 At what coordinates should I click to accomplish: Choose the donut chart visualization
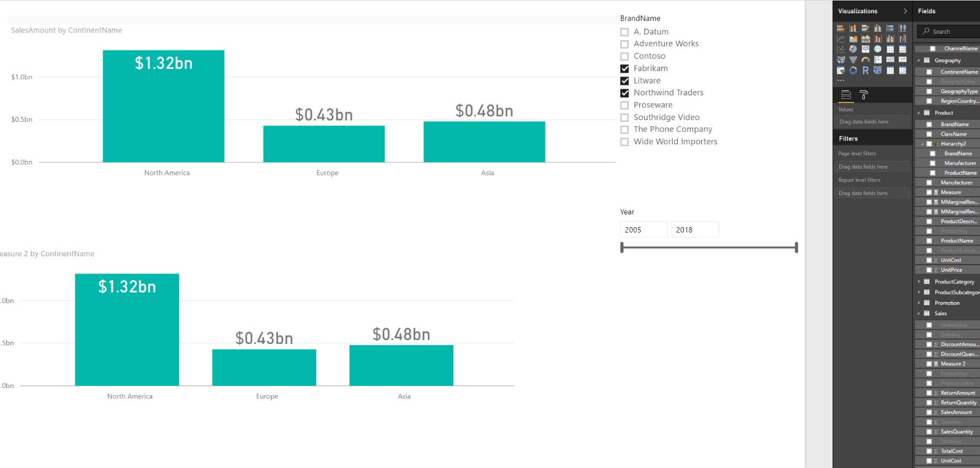pos(853,70)
